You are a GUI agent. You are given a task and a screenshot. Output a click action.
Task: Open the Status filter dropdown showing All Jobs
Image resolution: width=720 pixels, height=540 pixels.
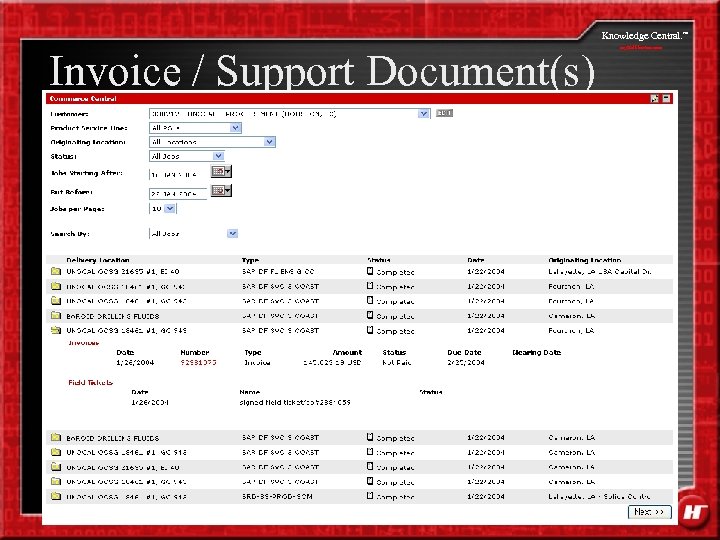(x=186, y=156)
